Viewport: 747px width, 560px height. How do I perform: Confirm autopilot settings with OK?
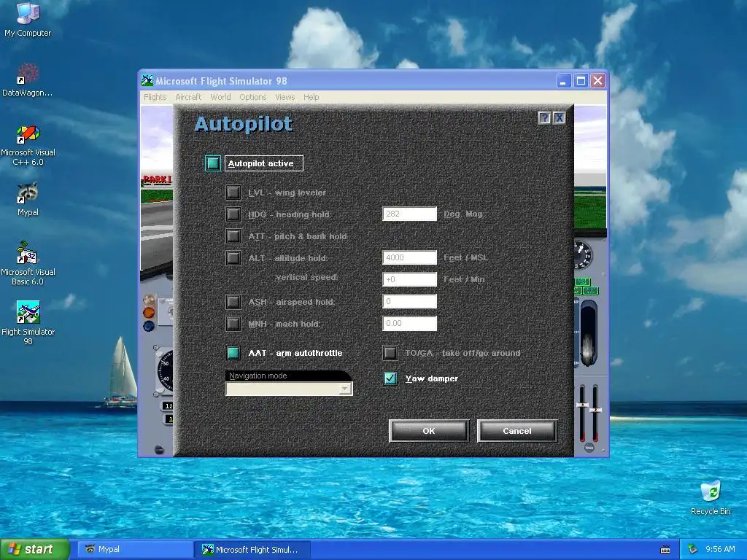point(429,431)
